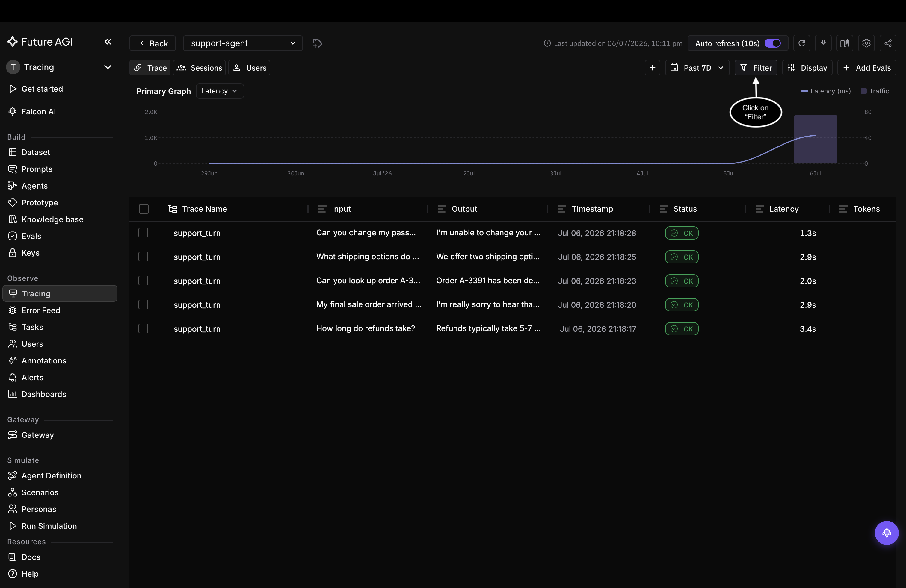906x588 pixels.
Task: Toggle Traffic legend series
Action: (x=875, y=91)
